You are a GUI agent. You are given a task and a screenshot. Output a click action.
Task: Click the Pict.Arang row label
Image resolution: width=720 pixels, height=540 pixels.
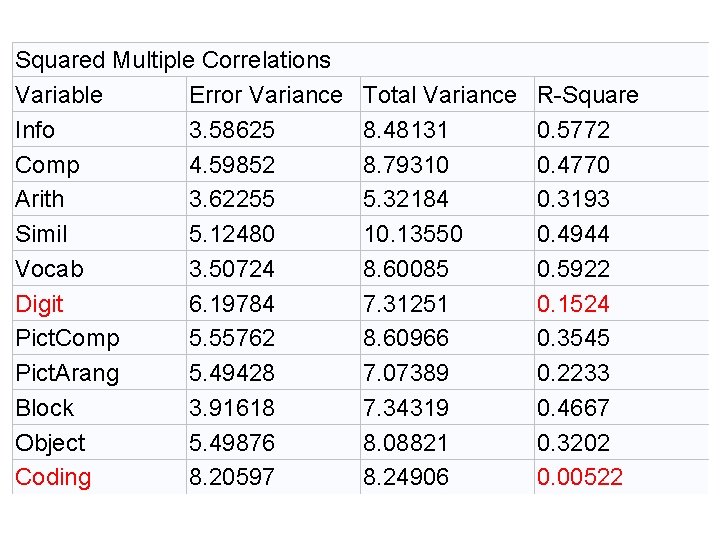(x=67, y=373)
